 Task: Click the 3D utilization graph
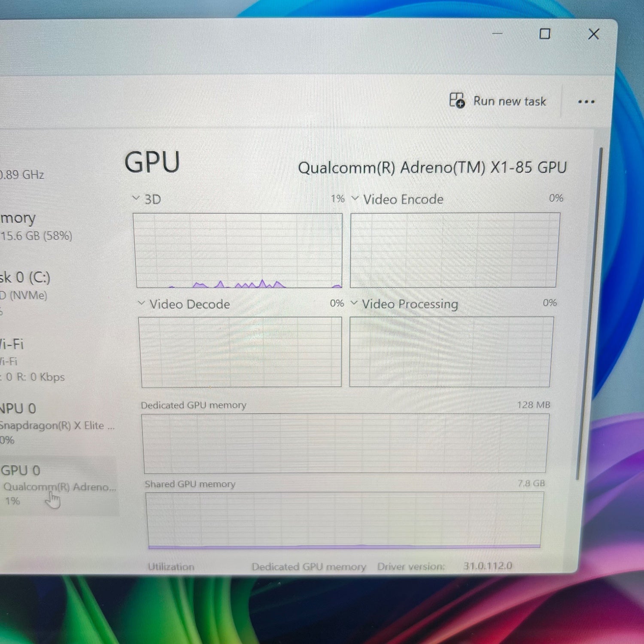(239, 250)
